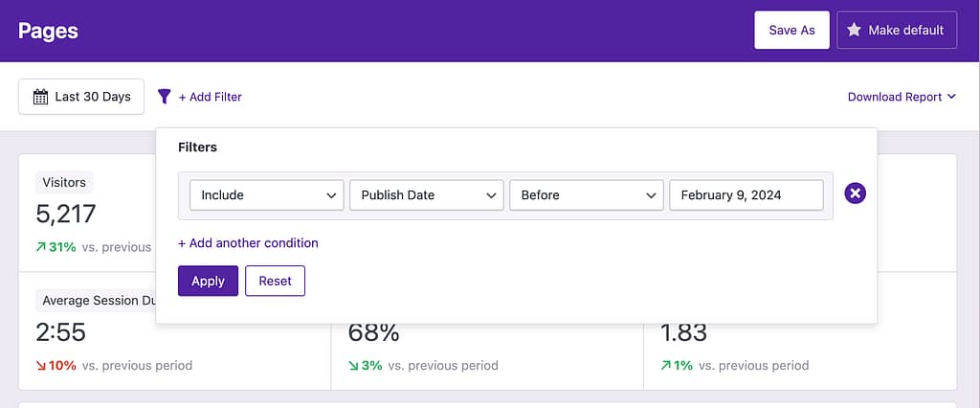Open the Publish Date dropdown

[x=427, y=195]
